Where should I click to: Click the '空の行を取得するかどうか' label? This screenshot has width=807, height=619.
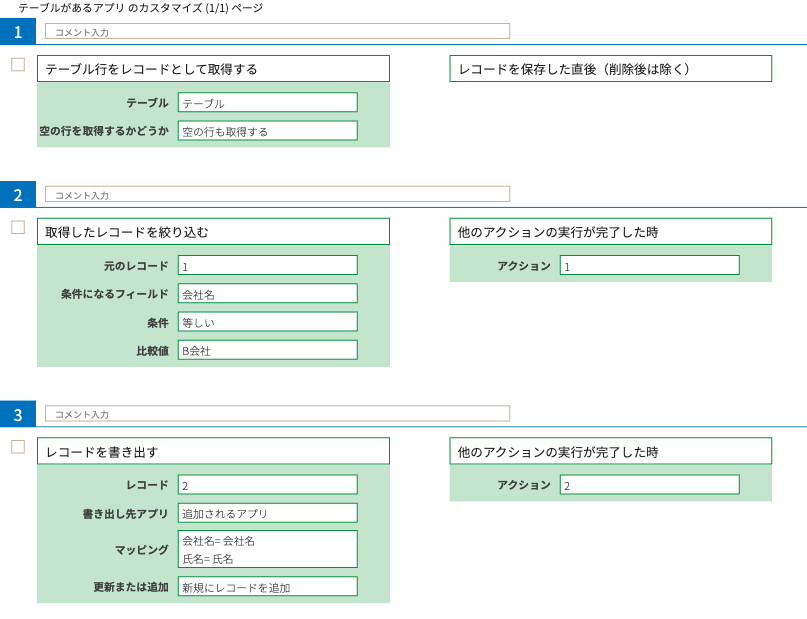(x=104, y=131)
